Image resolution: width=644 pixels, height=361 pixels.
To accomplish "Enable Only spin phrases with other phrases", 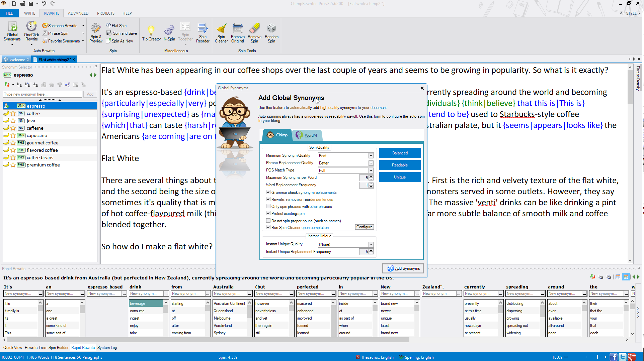I will [268, 207].
